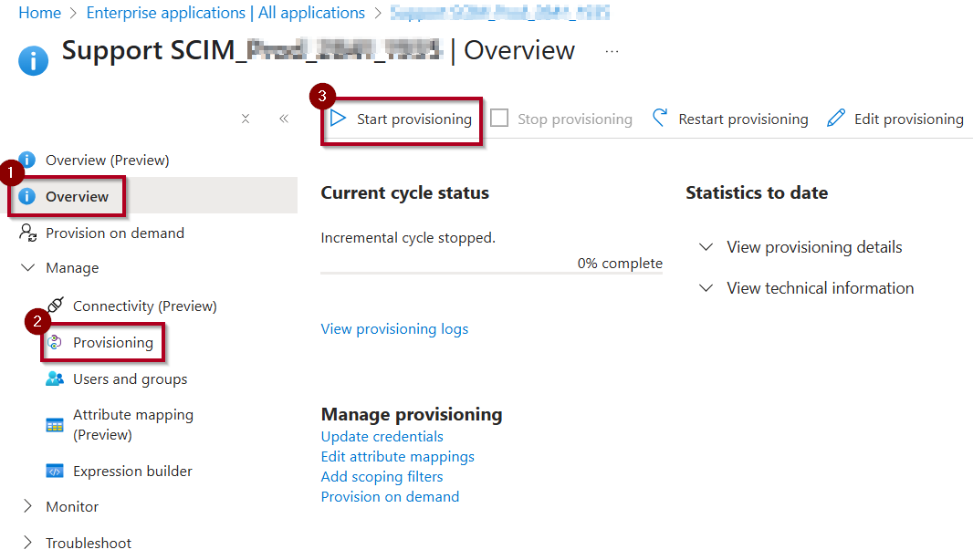Open View provisioning logs link

click(394, 328)
